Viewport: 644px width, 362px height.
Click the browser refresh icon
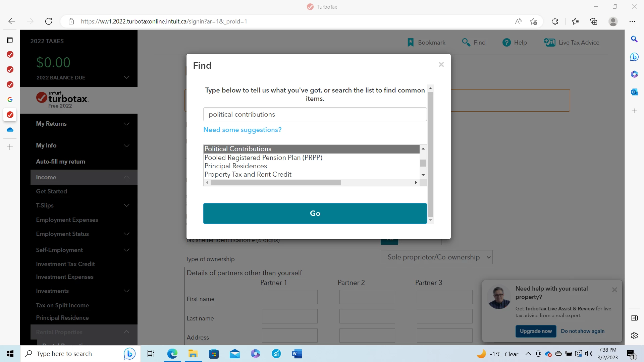[49, 21]
